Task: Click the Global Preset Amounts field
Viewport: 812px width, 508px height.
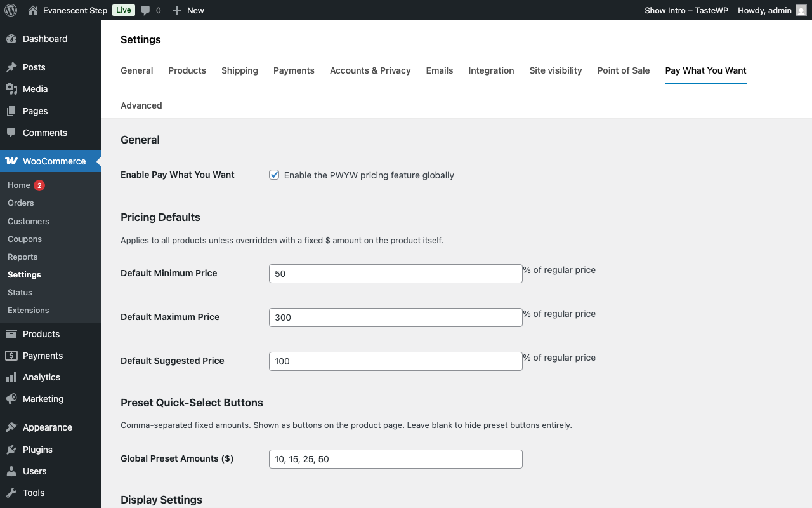Action: click(x=396, y=459)
